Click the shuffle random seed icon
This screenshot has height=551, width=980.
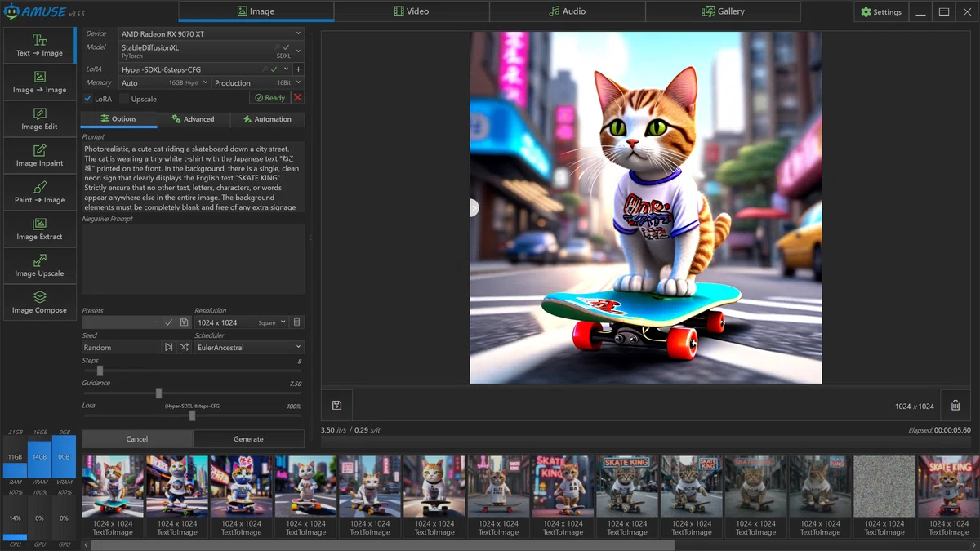click(184, 347)
